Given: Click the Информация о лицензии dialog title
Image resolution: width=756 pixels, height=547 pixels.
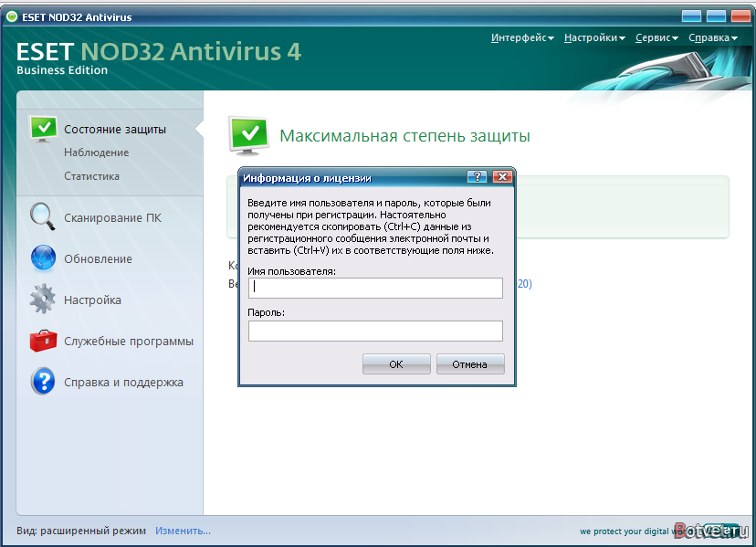Looking at the screenshot, I should click(307, 178).
